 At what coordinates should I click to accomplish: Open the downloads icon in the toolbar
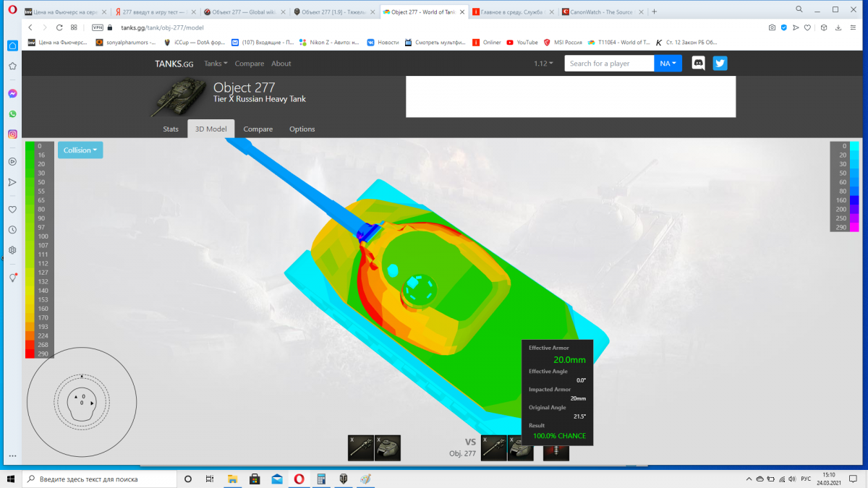click(x=838, y=27)
